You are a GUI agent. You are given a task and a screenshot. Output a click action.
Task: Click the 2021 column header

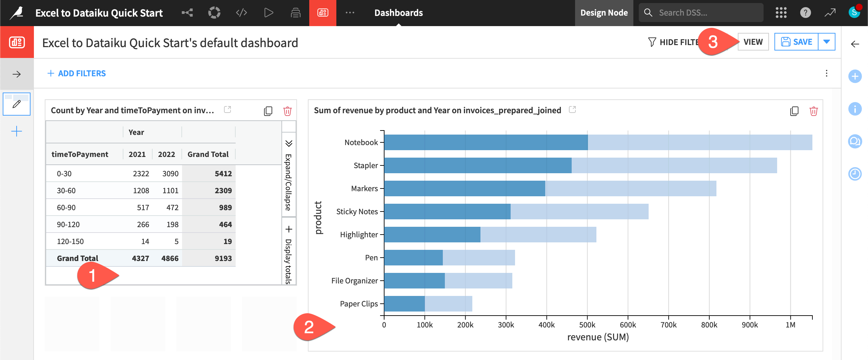pyautogui.click(x=137, y=154)
